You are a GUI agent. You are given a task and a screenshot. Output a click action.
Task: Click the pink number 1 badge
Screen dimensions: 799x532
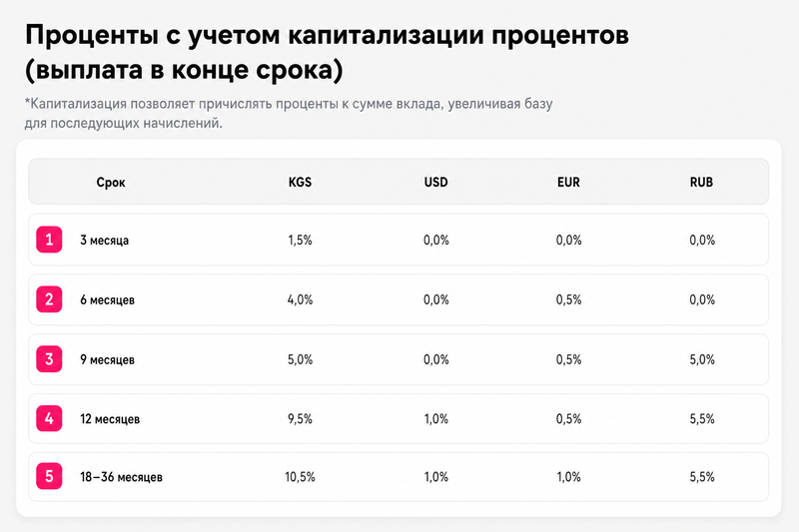[49, 240]
